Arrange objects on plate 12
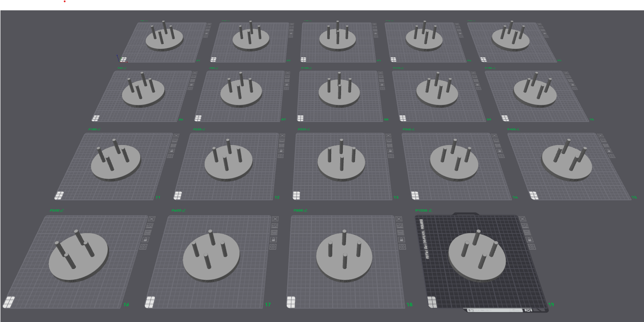This screenshot has height=322, width=644. click(281, 146)
